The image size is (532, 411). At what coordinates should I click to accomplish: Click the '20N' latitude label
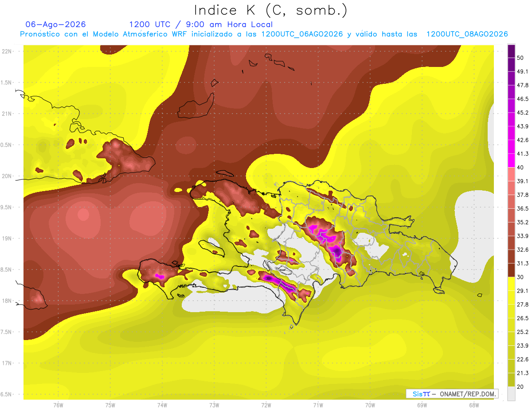[7, 176]
